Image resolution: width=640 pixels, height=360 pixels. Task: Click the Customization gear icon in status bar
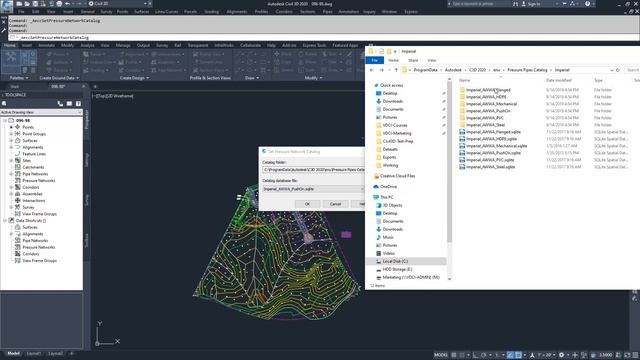[x=562, y=355]
